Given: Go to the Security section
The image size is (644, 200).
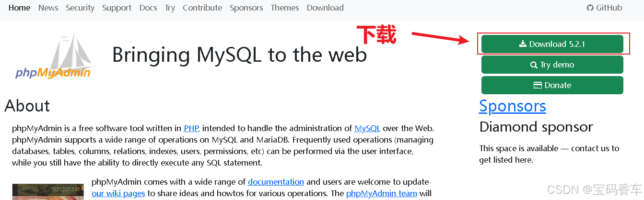Looking at the screenshot, I should [x=80, y=8].
